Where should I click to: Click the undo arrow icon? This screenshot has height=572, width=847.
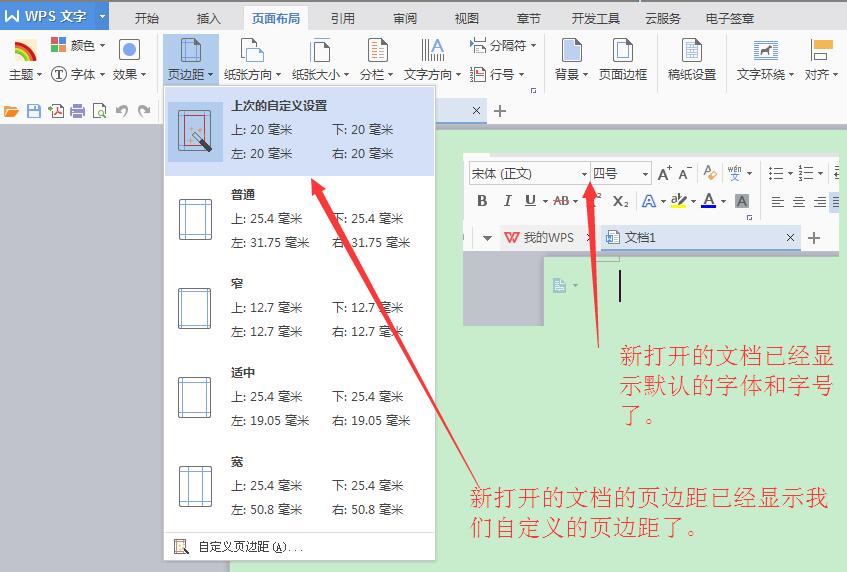coord(122,111)
